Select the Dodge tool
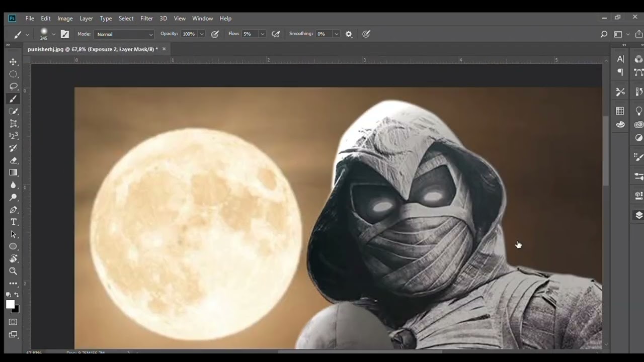 coord(14,197)
